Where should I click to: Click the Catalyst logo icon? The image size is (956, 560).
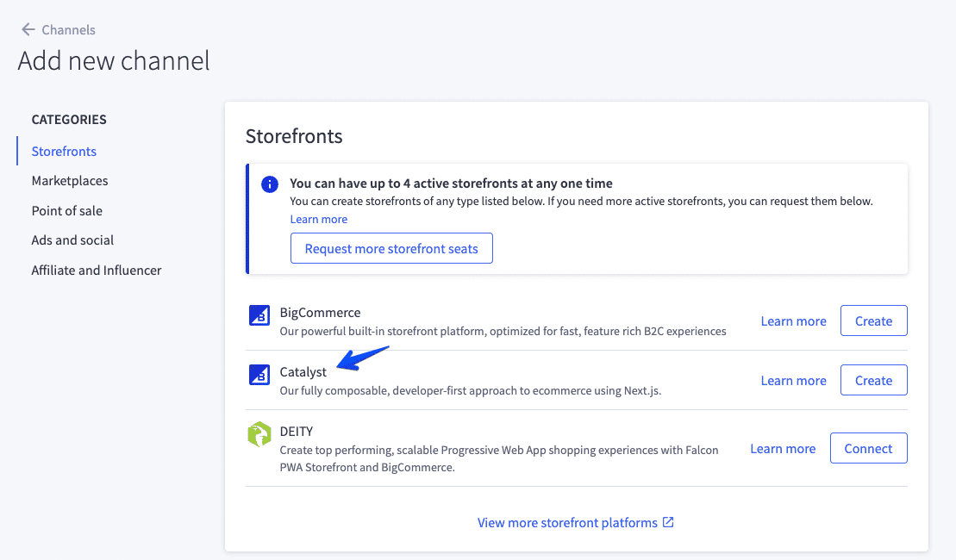click(259, 376)
